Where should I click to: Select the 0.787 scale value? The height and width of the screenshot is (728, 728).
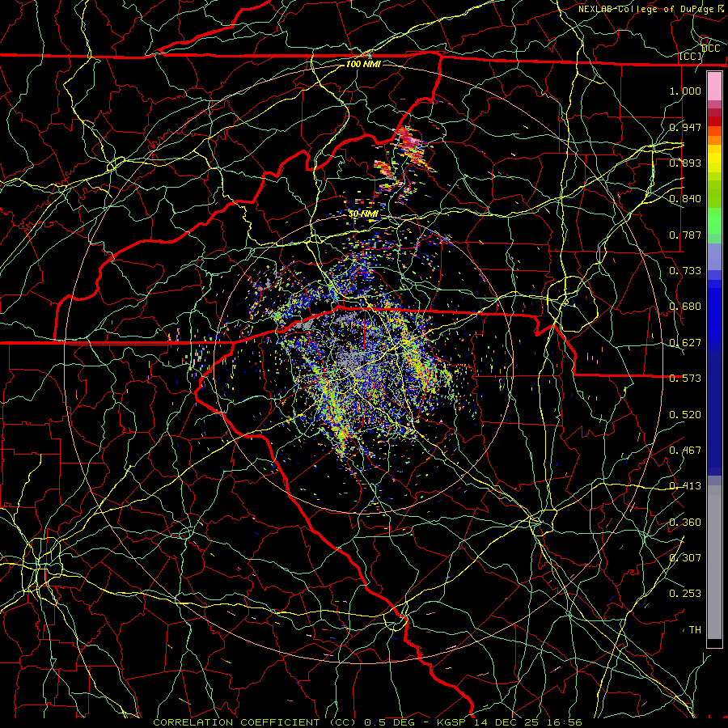[x=685, y=235]
